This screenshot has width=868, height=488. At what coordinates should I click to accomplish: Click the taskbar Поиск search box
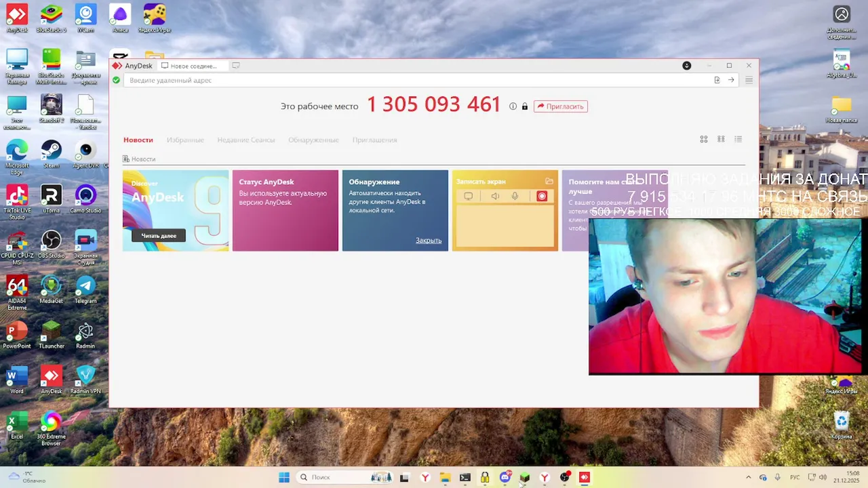(345, 477)
